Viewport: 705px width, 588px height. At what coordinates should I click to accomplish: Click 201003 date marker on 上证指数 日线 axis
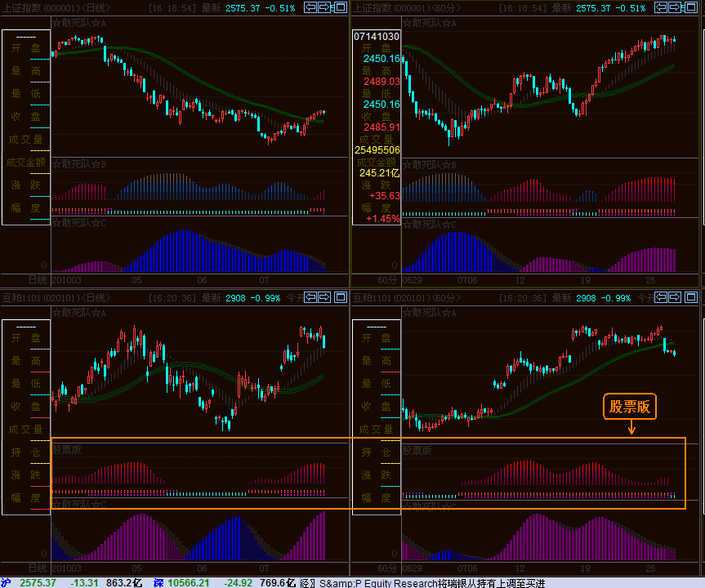tap(66, 280)
